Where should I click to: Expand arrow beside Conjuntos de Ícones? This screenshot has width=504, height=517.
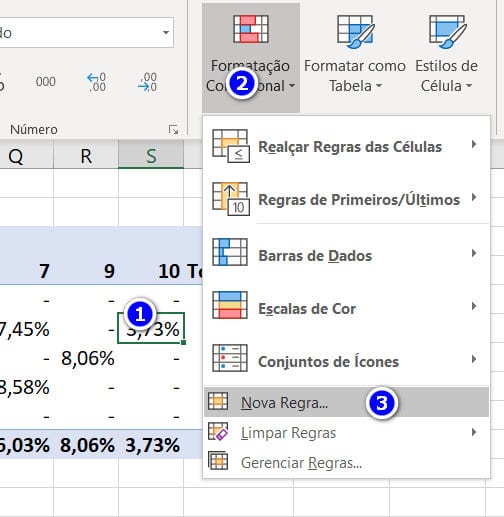(x=474, y=359)
